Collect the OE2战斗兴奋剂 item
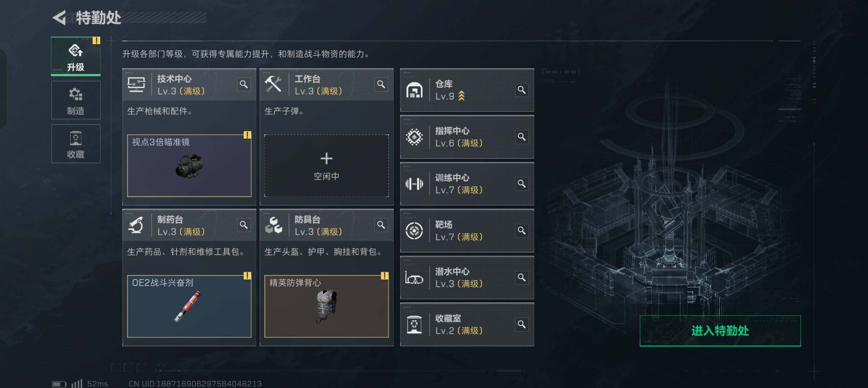 (189, 306)
